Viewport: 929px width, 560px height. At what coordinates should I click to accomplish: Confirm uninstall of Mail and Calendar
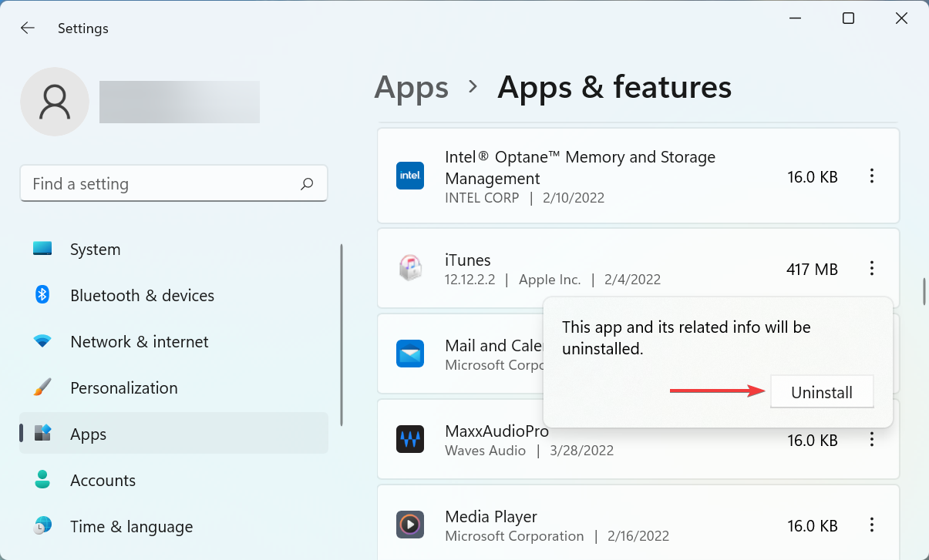point(821,391)
